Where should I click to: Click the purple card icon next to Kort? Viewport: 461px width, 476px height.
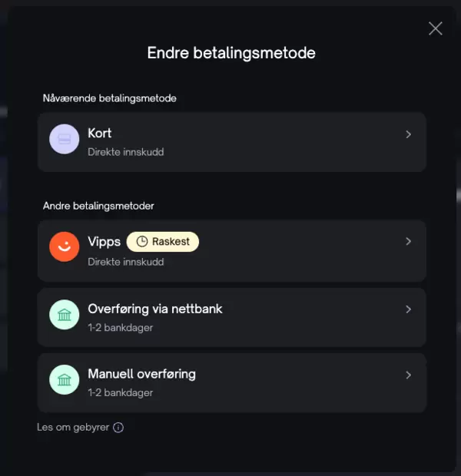pos(64,139)
